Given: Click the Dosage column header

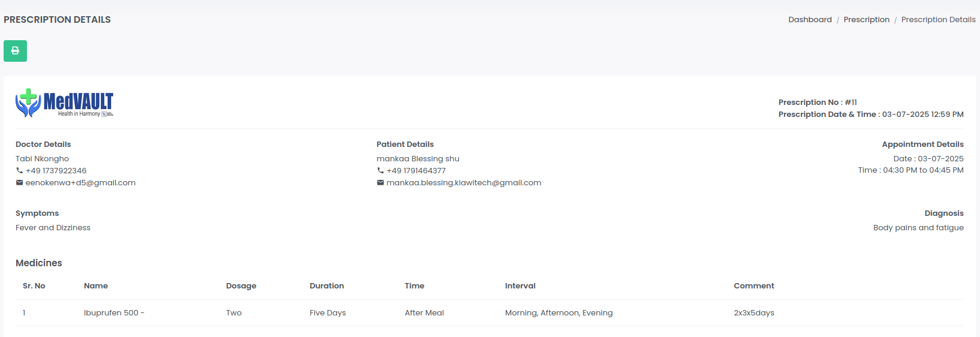Looking at the screenshot, I should click(x=241, y=286).
